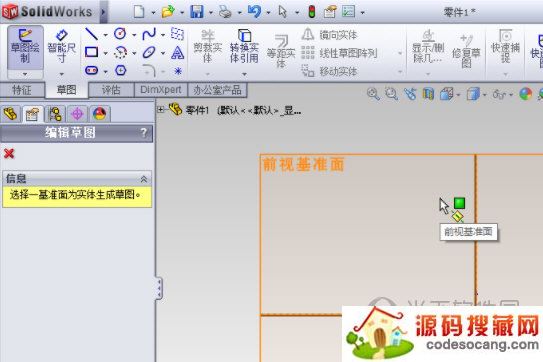Open the Display Style cube icon
The width and height of the screenshot is (543, 362).
point(473,94)
